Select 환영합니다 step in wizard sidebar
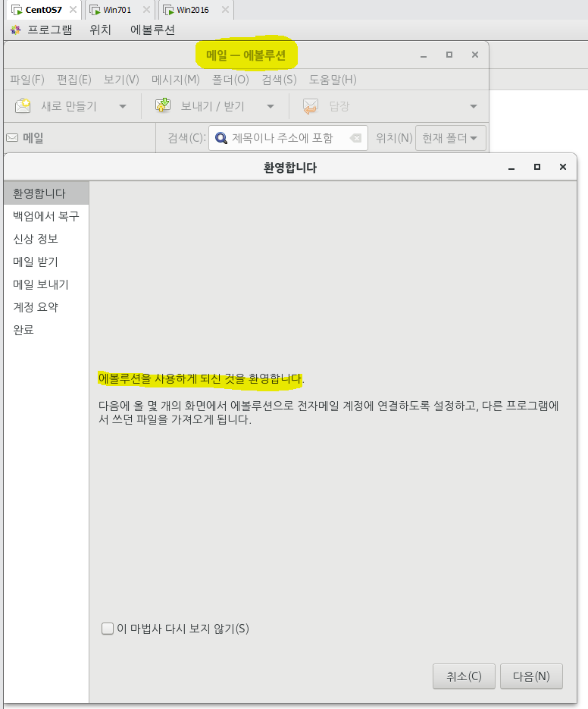 [x=46, y=193]
